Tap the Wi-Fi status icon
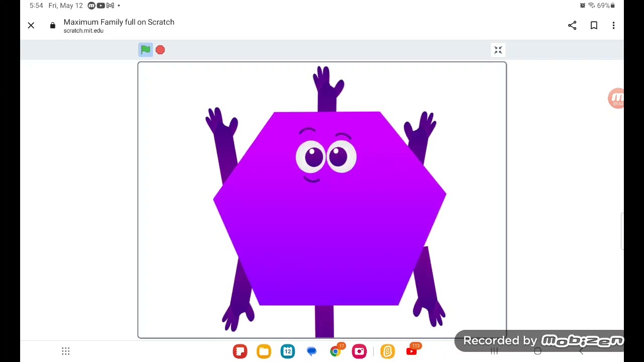The height and width of the screenshot is (362, 644). pos(591,6)
